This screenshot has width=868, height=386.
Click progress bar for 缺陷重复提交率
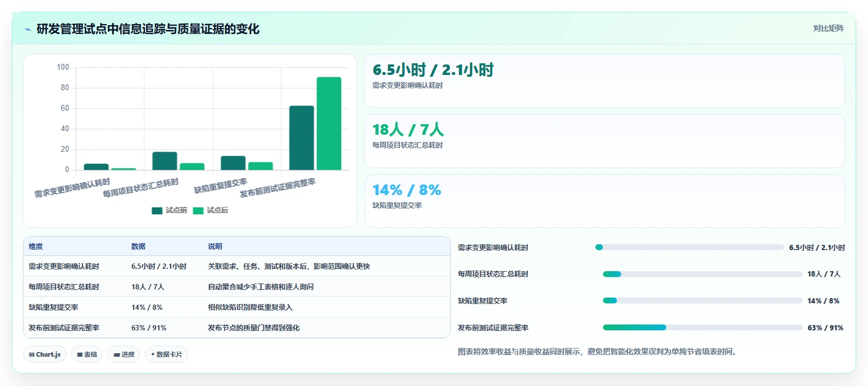(x=703, y=300)
